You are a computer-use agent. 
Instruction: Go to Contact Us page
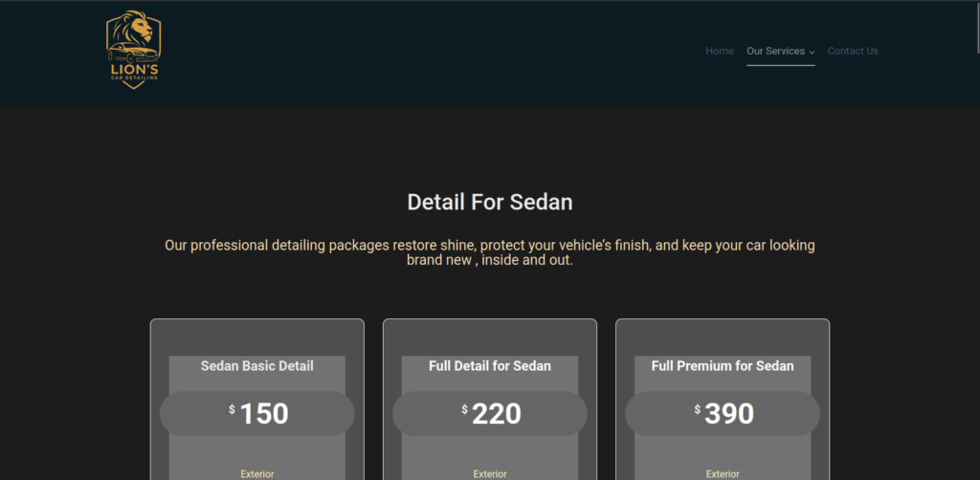point(853,52)
